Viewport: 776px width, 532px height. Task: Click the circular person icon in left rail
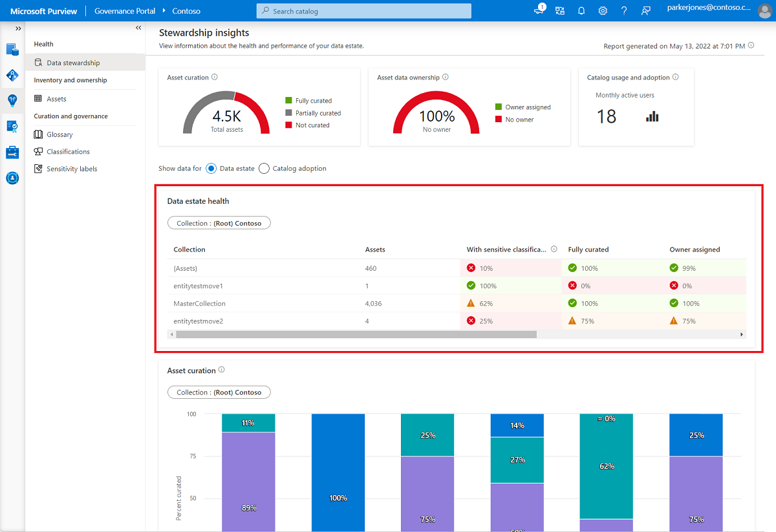(x=12, y=178)
